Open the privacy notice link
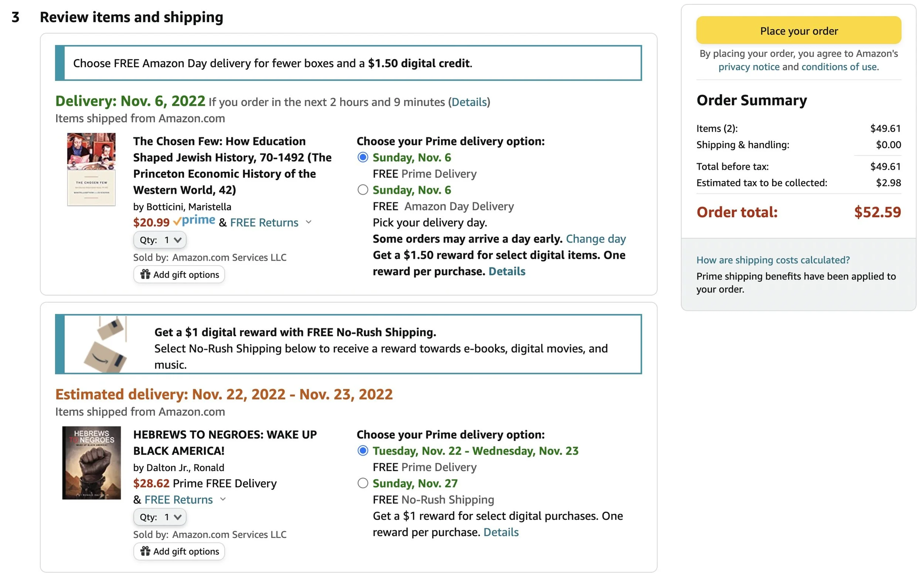924x580 pixels. (x=749, y=67)
